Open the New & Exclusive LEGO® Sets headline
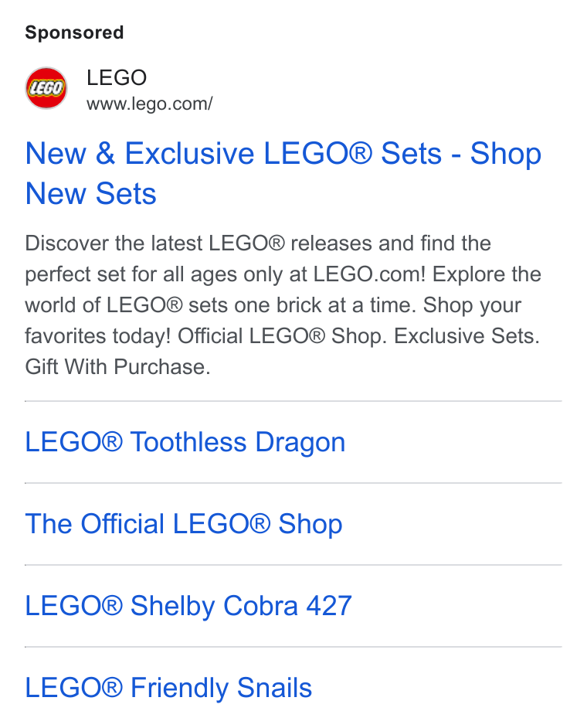This screenshot has height=728, width=587. 283,173
